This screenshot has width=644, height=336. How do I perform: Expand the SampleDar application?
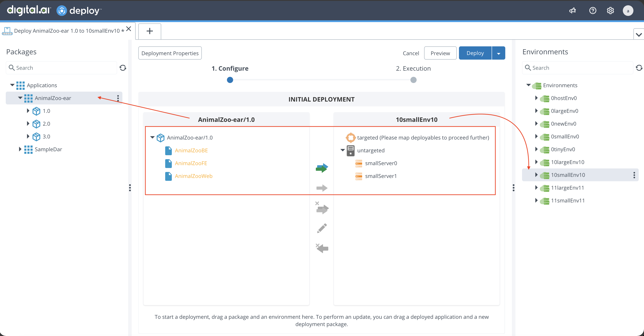20,149
